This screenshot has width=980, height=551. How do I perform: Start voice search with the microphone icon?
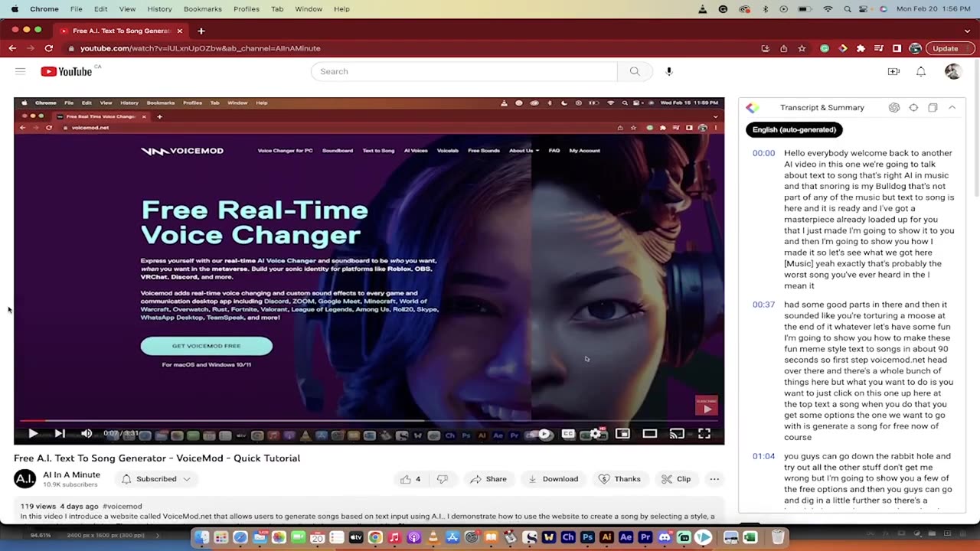click(x=669, y=71)
